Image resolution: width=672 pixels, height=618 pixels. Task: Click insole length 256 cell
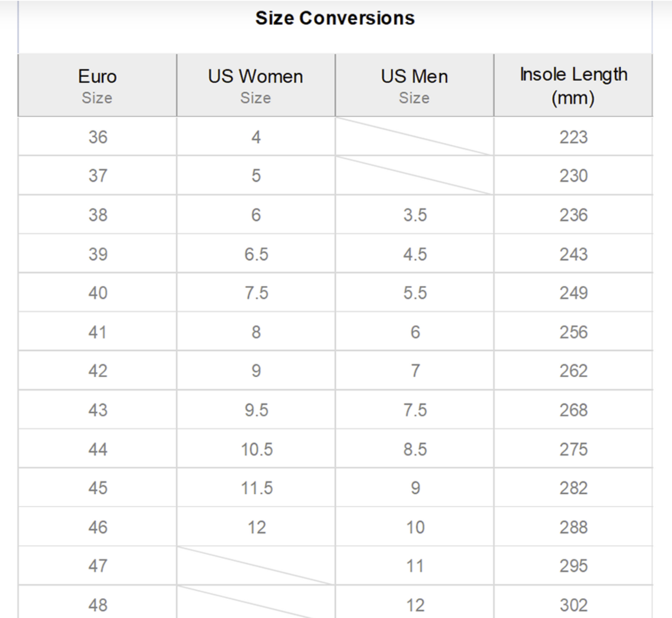(x=573, y=332)
